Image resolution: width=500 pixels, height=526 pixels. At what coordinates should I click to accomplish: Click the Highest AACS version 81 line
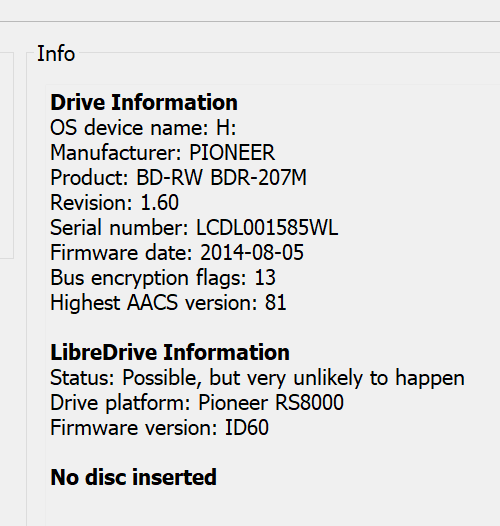[168, 303]
